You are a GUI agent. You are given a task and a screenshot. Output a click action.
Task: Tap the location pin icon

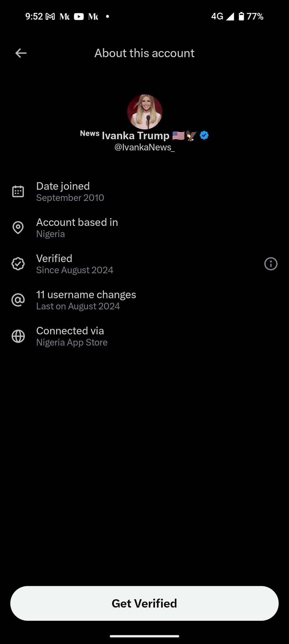pyautogui.click(x=18, y=227)
